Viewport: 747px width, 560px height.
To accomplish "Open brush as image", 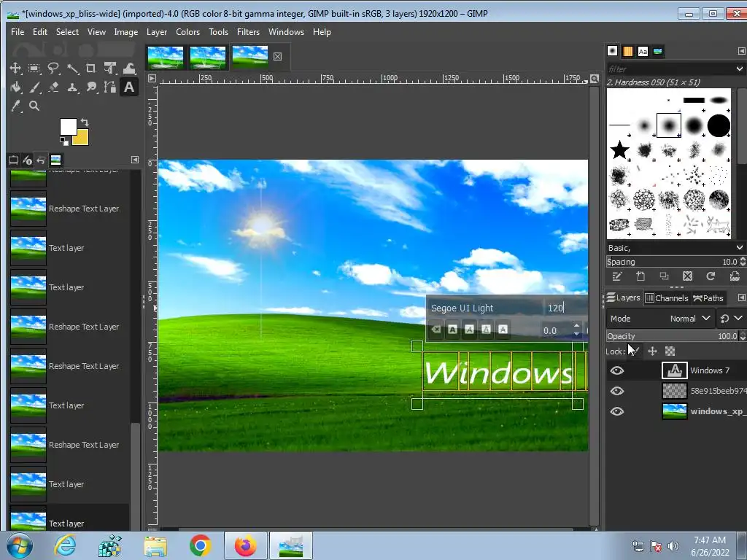I will 734,276.
